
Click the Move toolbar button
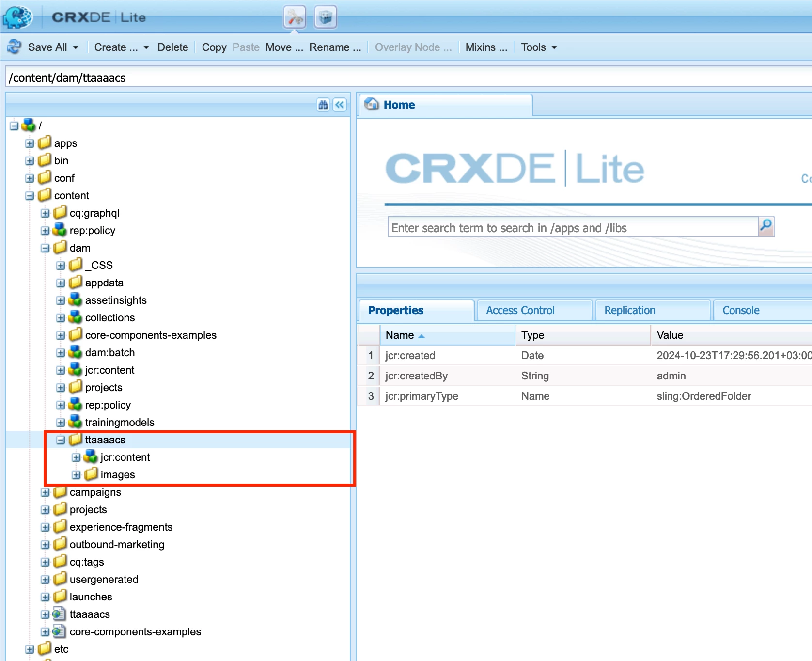click(x=284, y=47)
